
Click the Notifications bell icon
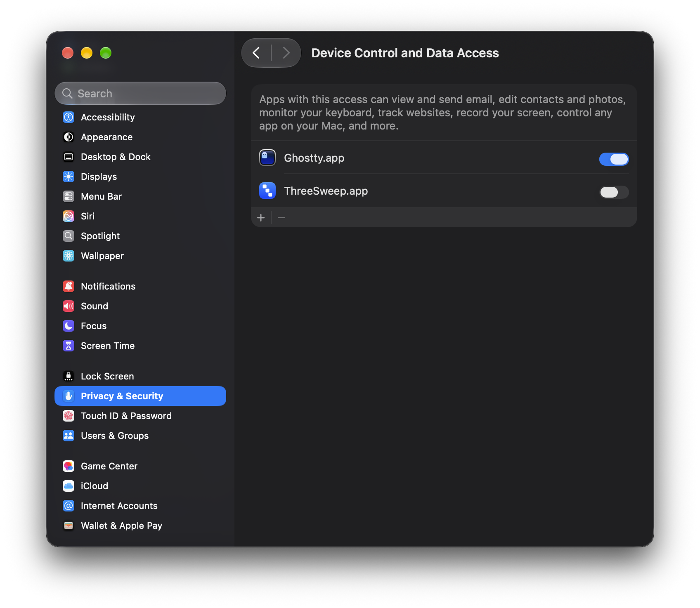69,286
